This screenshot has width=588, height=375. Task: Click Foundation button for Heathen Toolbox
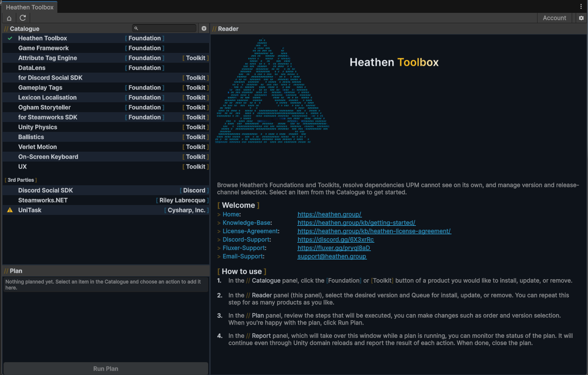pos(144,38)
